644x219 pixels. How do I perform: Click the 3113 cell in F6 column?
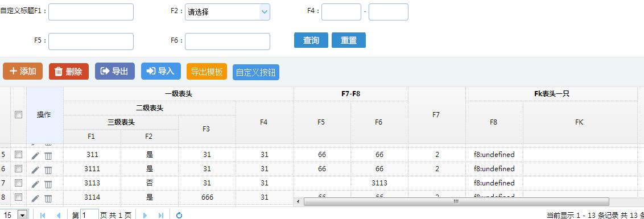click(x=379, y=183)
